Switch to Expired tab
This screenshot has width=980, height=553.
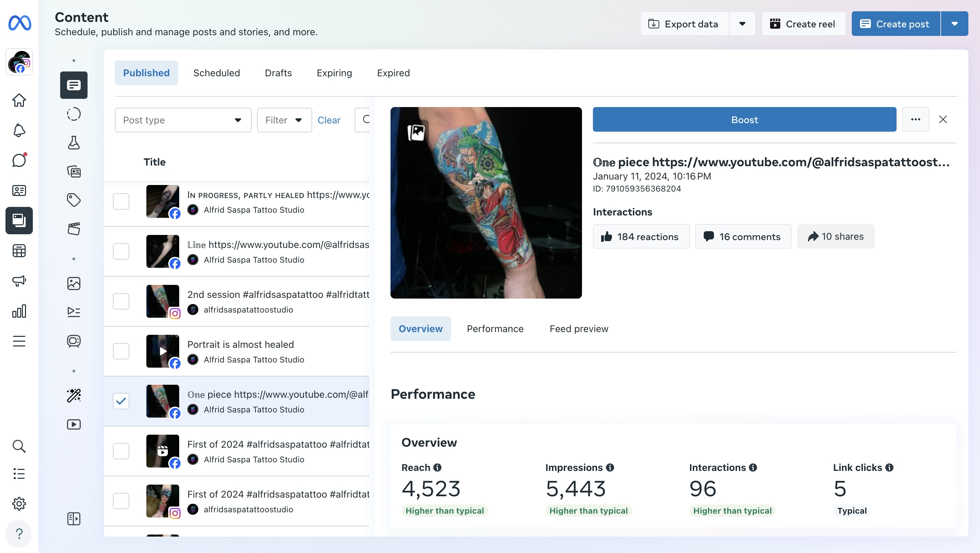[393, 73]
